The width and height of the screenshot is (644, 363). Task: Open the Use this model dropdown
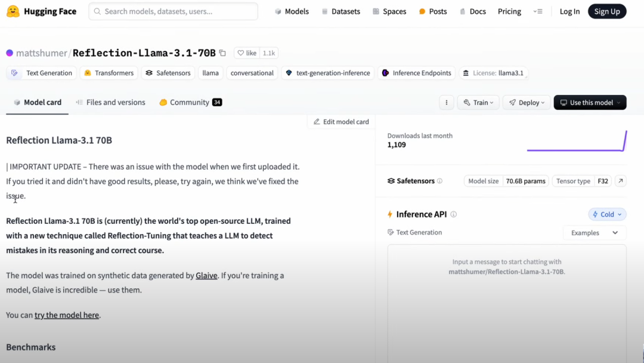(x=590, y=102)
